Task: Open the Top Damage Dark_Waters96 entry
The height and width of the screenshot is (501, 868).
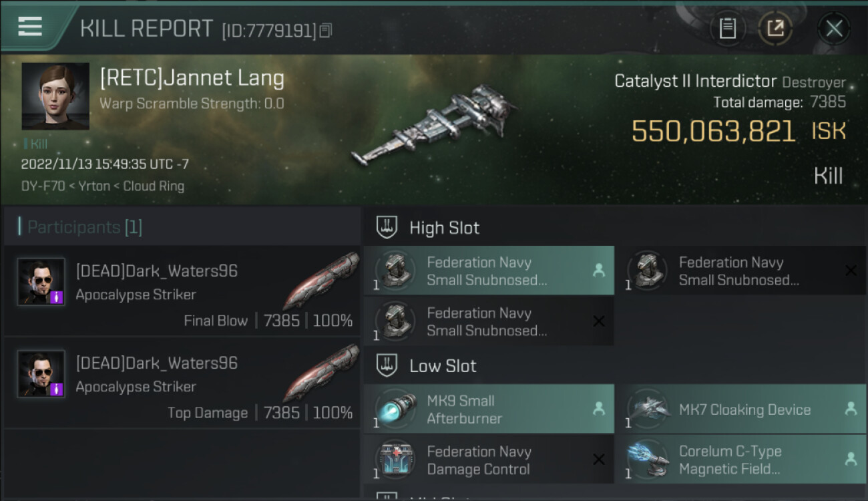Action: point(182,382)
